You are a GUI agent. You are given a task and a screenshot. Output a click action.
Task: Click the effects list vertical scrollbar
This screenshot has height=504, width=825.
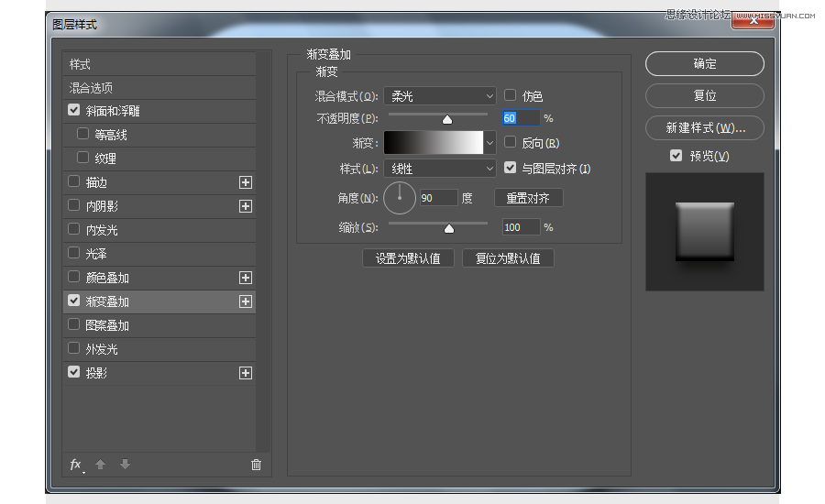(263, 251)
